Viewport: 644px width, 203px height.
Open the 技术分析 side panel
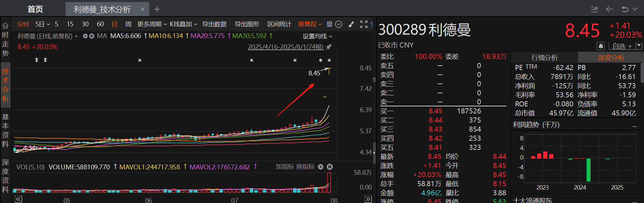[x=5, y=85]
